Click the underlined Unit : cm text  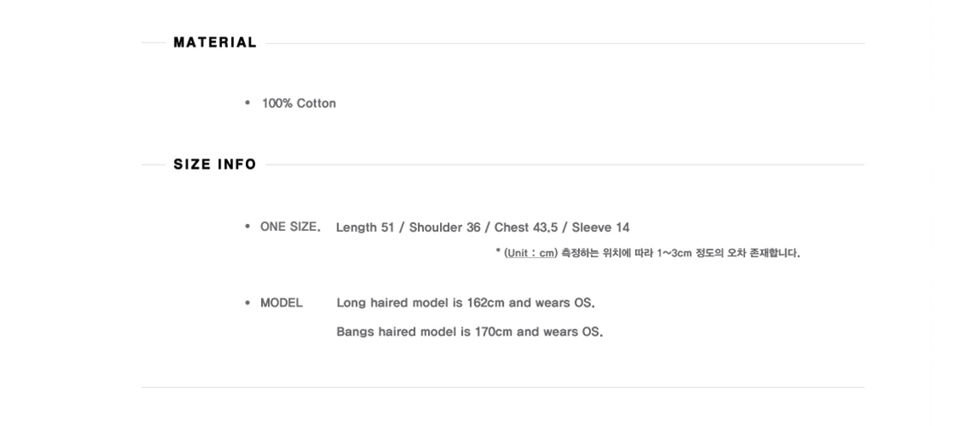tap(530, 254)
